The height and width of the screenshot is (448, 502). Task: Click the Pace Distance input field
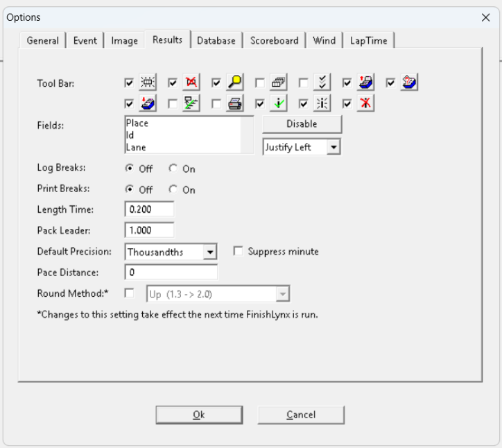point(171,273)
